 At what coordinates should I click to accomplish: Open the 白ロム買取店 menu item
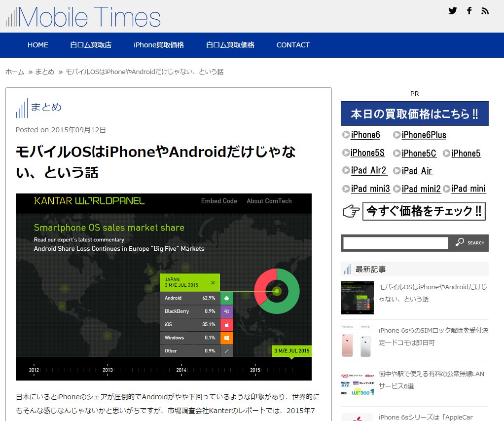(91, 45)
